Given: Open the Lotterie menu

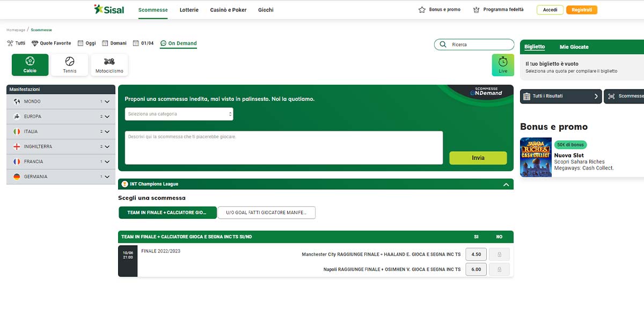Looking at the screenshot, I should point(189,10).
